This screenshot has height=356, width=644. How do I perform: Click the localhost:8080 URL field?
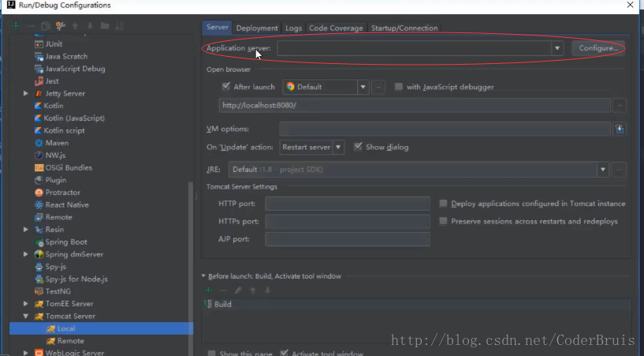(415, 105)
